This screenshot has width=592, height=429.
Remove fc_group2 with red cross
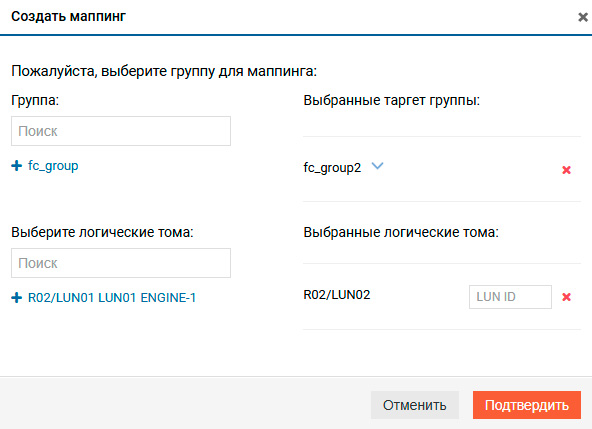tap(566, 170)
